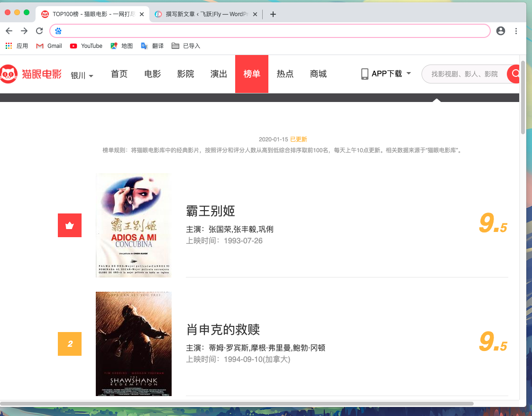Open the 电影 navigation item
This screenshot has height=416, width=532.
152,74
